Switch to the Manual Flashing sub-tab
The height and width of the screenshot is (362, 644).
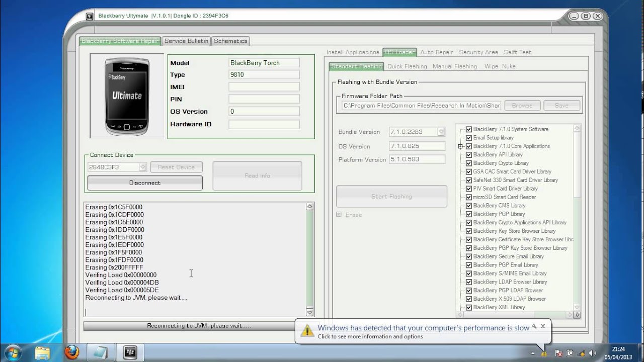coord(455,66)
